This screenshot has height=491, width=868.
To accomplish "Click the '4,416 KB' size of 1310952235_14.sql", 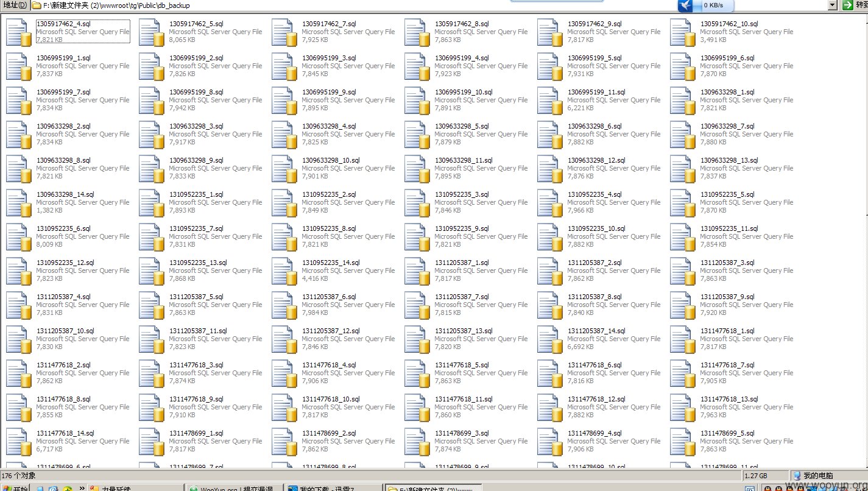I will tap(315, 278).
